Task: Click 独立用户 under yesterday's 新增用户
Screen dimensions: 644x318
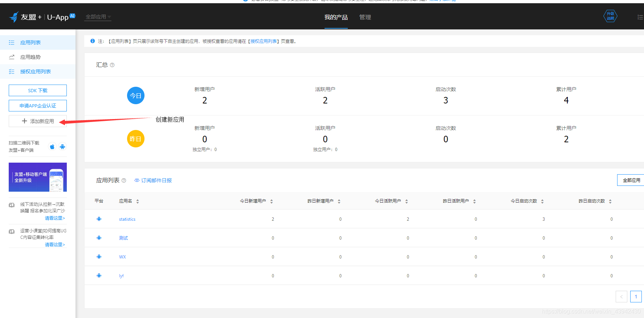Action: pyautogui.click(x=205, y=150)
